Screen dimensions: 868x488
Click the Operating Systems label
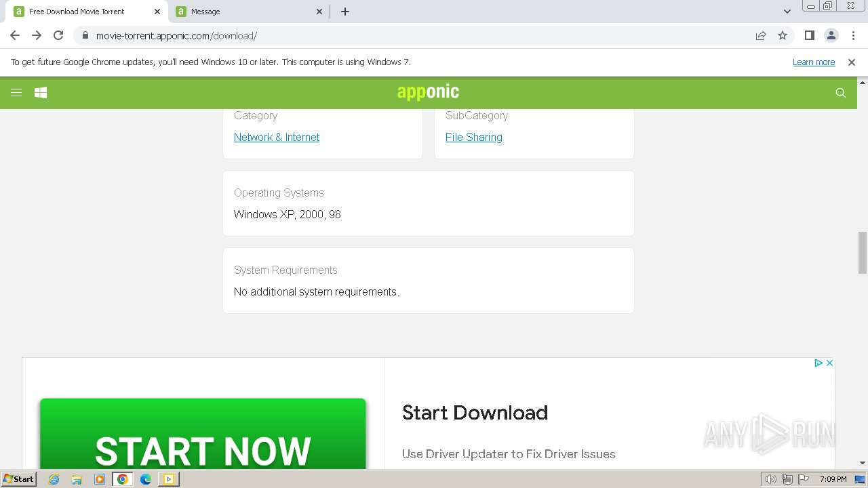(279, 192)
